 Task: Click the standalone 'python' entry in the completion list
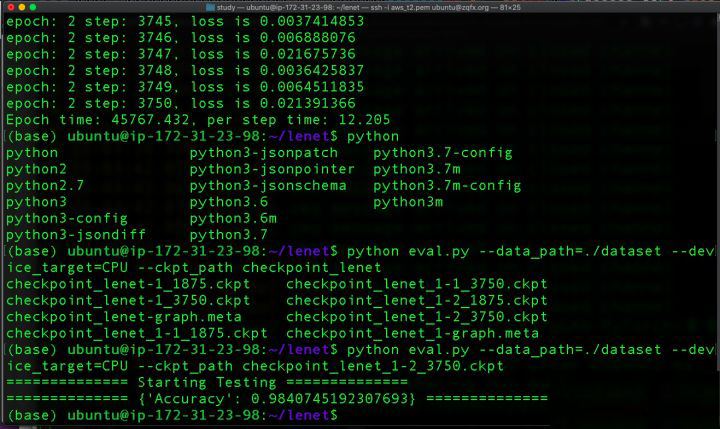(x=32, y=153)
